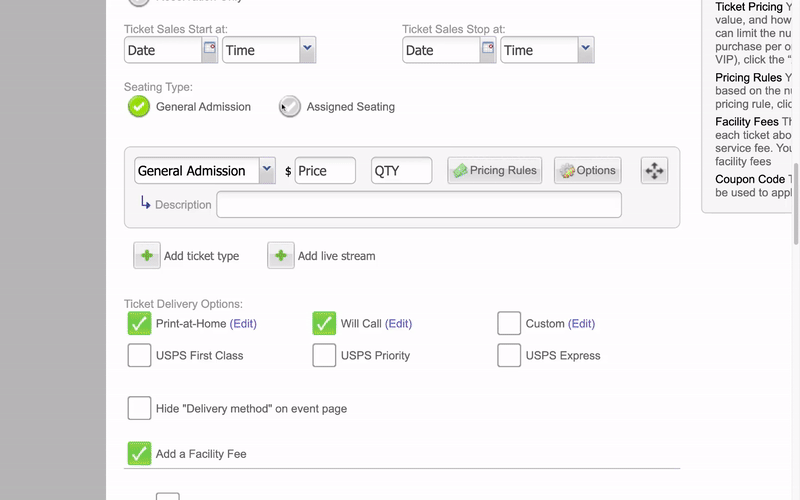
Task: Select the Assigned Seating radio button
Action: pyautogui.click(x=290, y=107)
